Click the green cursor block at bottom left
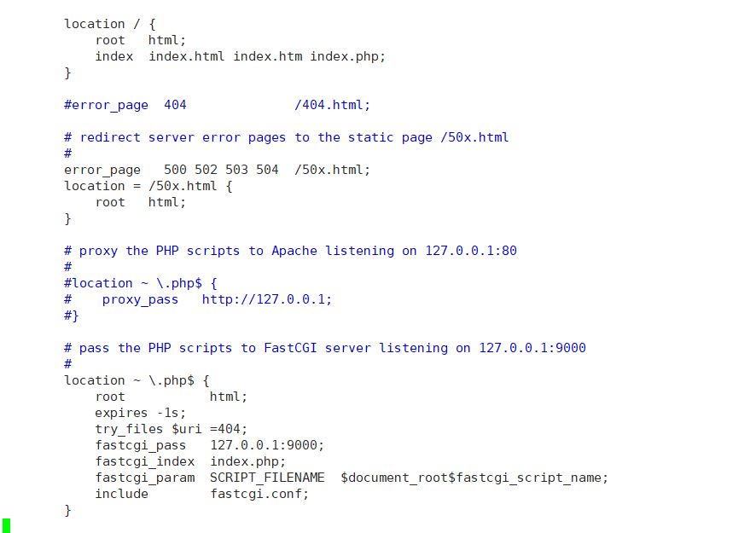The width and height of the screenshot is (756, 533). pyautogui.click(x=6, y=526)
